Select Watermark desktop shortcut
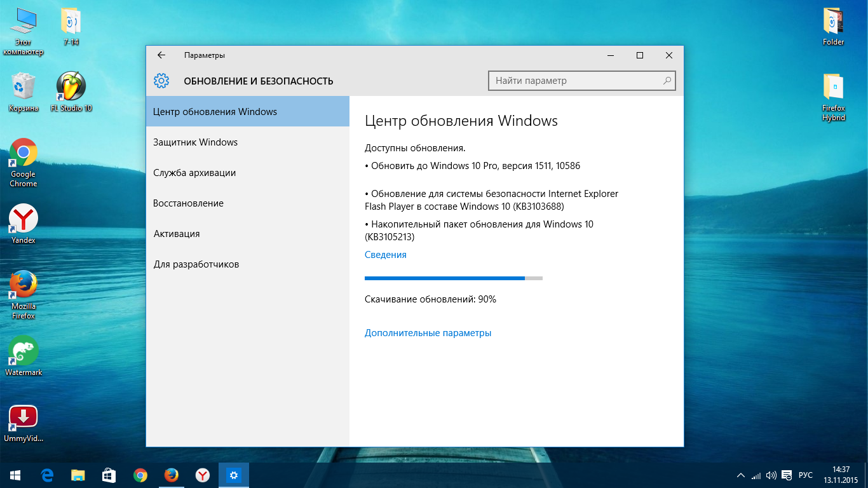This screenshot has height=488, width=868. coord(24,356)
